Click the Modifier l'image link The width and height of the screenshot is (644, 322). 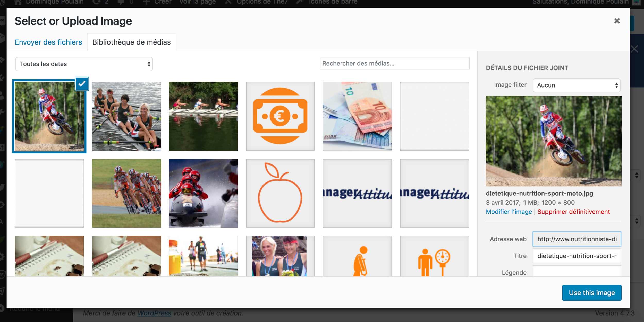(x=509, y=212)
